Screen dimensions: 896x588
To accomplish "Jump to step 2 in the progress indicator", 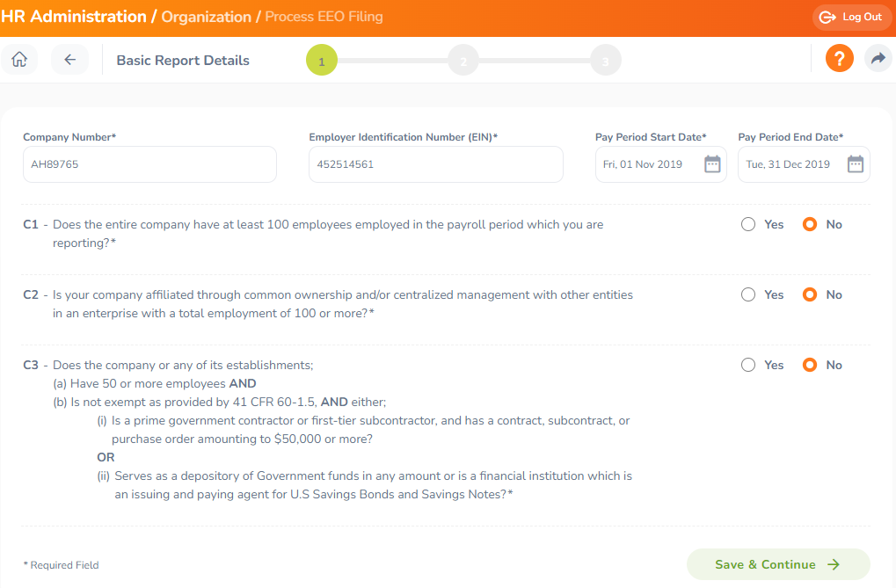I will pyautogui.click(x=463, y=60).
